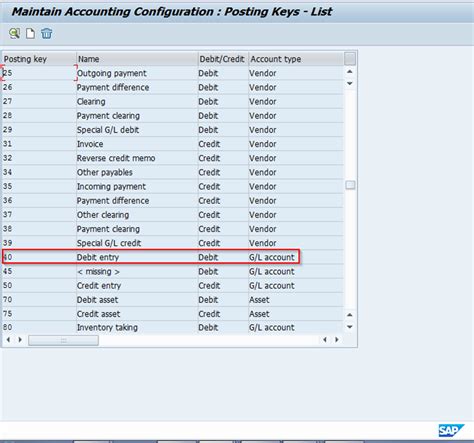Click the Name column header
The image size is (474, 443).
137,59
